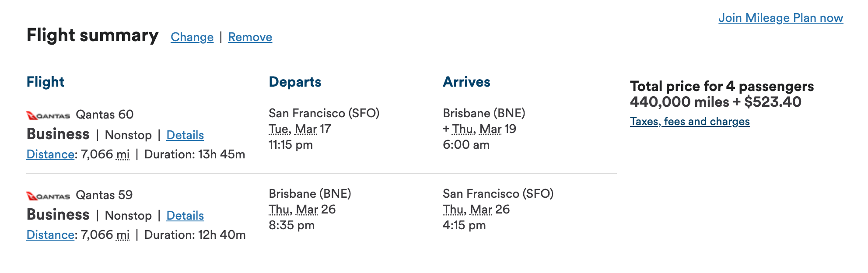Click the Qantas logo beside Qantas 59
This screenshot has height=273, width=868.
(x=48, y=196)
